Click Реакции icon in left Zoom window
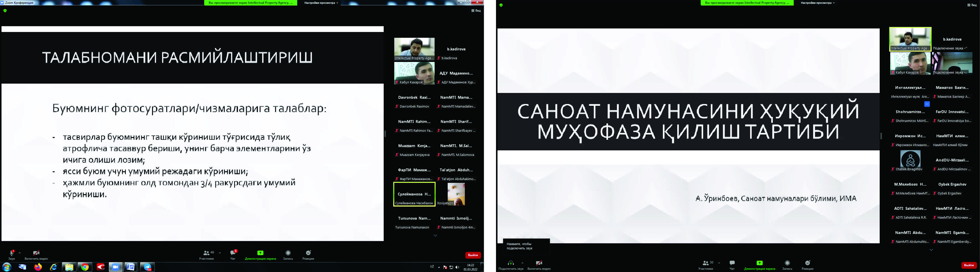Image resolution: width=980 pixels, height=272 pixels. click(308, 253)
